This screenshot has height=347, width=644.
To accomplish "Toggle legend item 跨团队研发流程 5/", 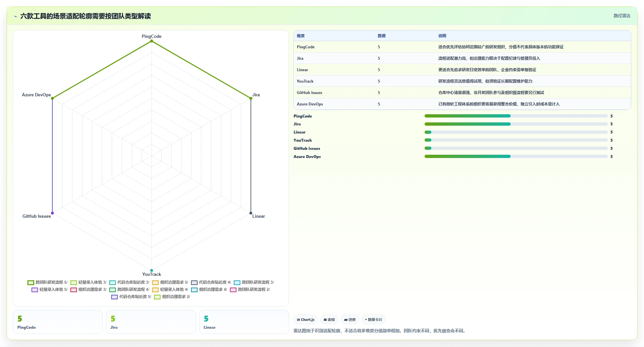I will (48, 282).
